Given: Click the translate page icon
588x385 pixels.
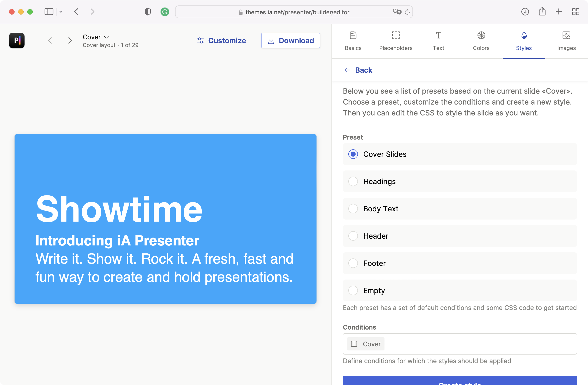Looking at the screenshot, I should [x=397, y=12].
